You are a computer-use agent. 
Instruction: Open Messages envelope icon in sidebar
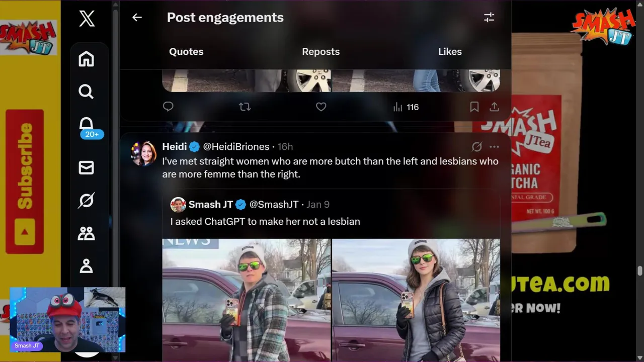[86, 167]
